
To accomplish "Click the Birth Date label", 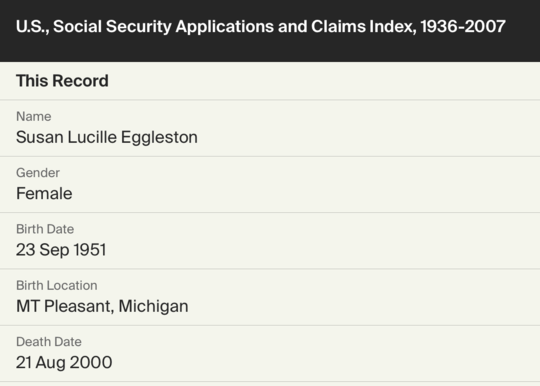I will tap(45, 229).
